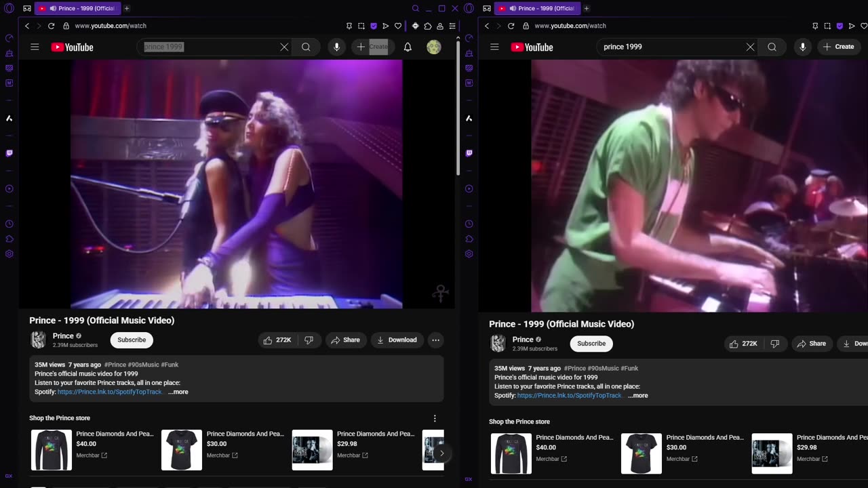The image size is (868, 488).
Task: Open the Spotify link in left window
Action: tap(110, 392)
